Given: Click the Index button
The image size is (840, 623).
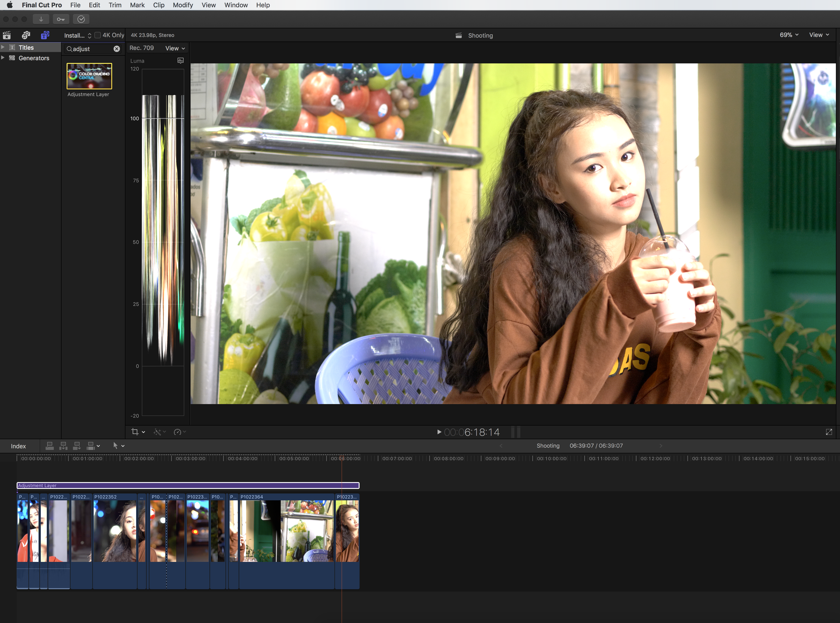Looking at the screenshot, I should tap(18, 446).
